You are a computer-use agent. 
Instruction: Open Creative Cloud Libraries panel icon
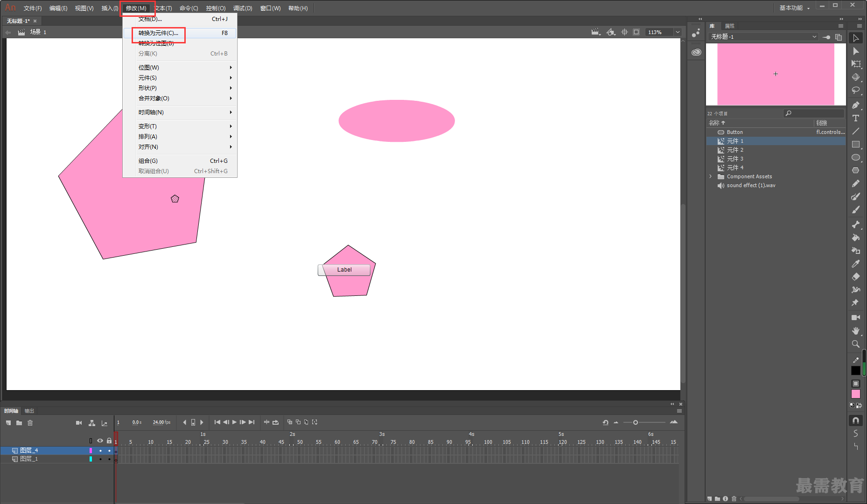click(x=696, y=52)
